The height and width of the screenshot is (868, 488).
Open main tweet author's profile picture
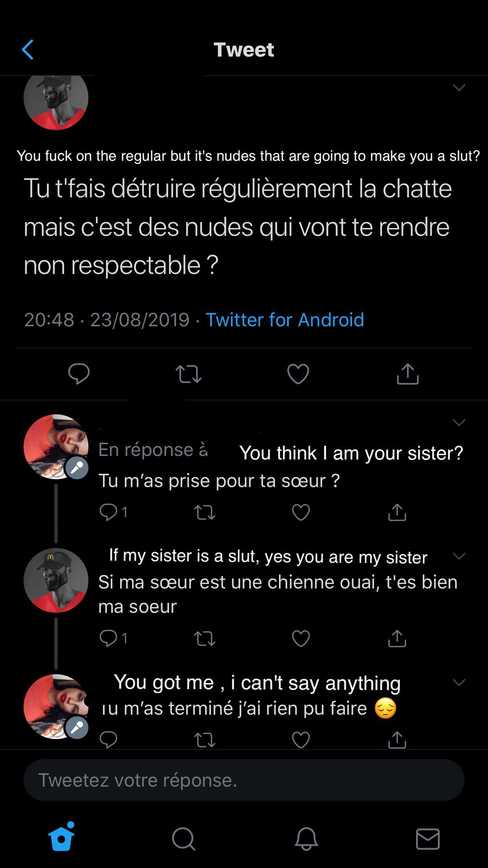point(56,98)
